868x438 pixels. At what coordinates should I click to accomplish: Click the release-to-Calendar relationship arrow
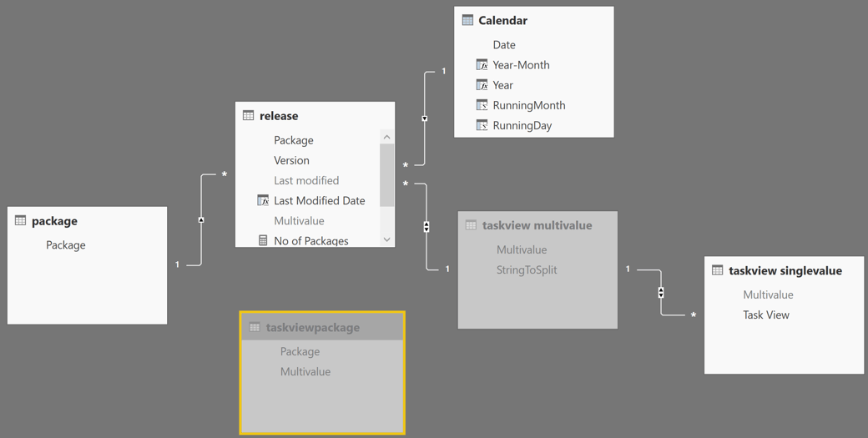[x=425, y=118]
